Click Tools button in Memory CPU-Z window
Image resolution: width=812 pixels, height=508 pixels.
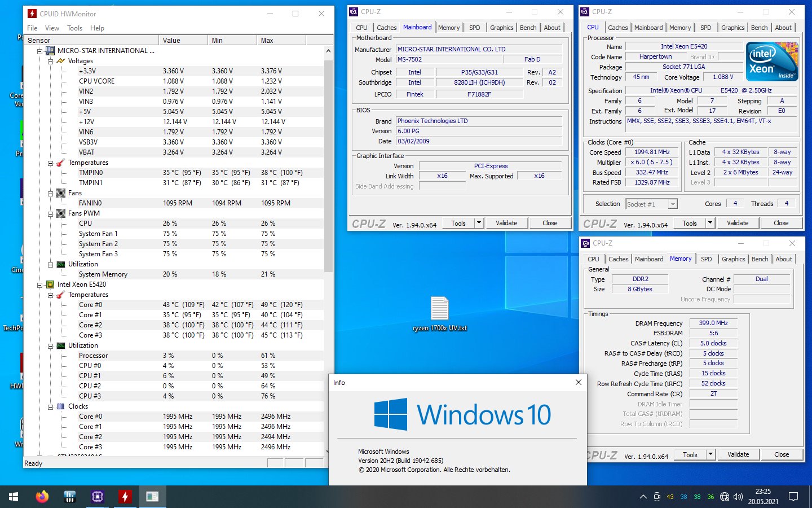coord(690,454)
